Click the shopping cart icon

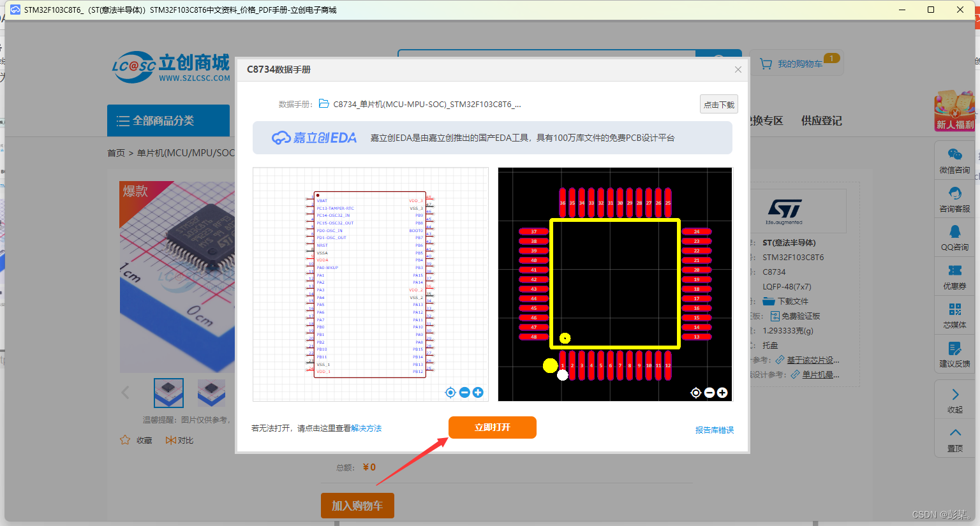point(766,64)
